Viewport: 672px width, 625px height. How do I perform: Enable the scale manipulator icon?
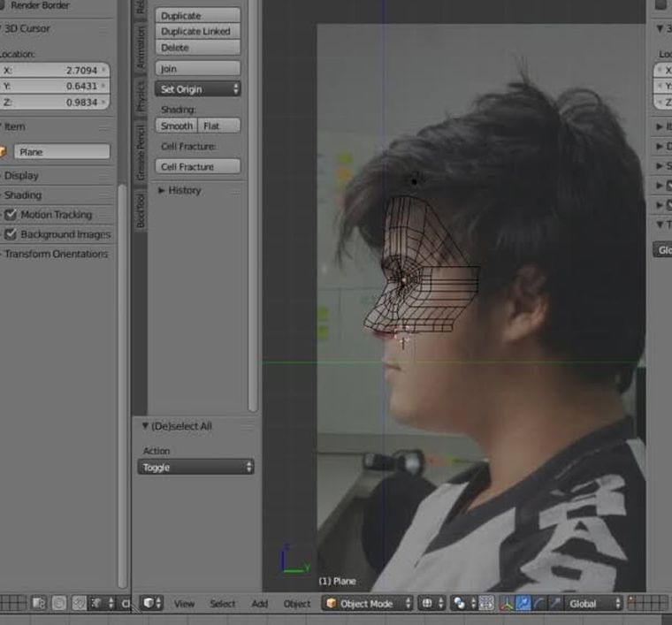coord(555,603)
